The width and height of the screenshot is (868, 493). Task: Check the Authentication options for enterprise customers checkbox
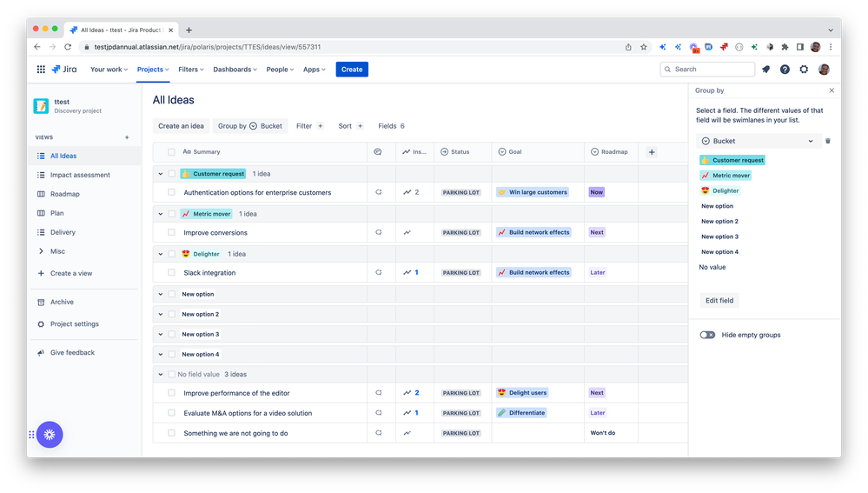pos(172,192)
